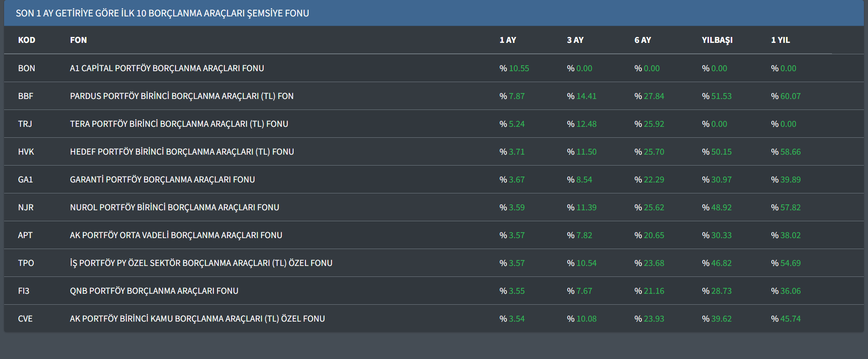Click Ak Portföy Orta Vadeli fund name
The image size is (868, 359).
coord(176,235)
